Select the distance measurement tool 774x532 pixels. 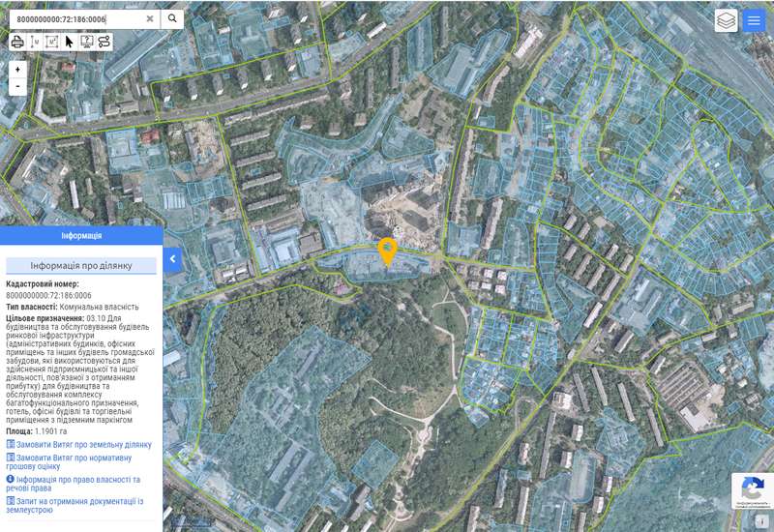[x=35, y=42]
